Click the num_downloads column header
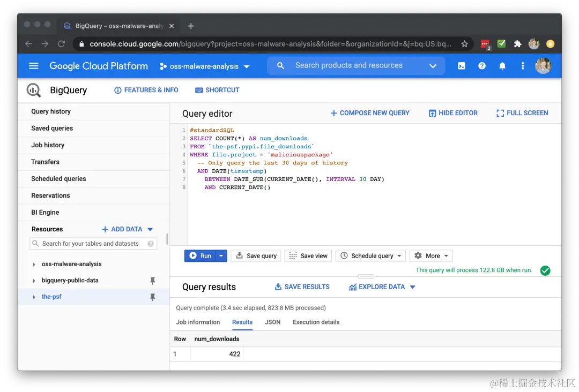Image resolution: width=579 pixels, height=392 pixels. [217, 340]
